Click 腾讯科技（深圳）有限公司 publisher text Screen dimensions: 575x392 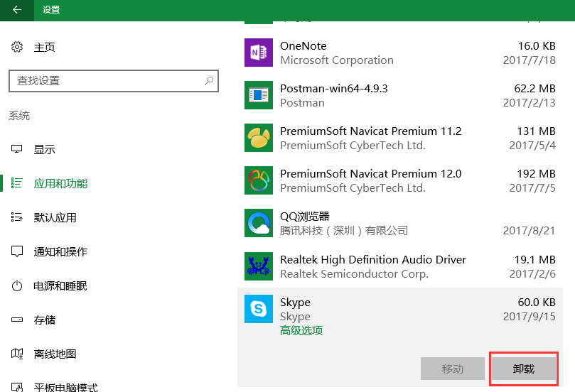[x=344, y=231]
